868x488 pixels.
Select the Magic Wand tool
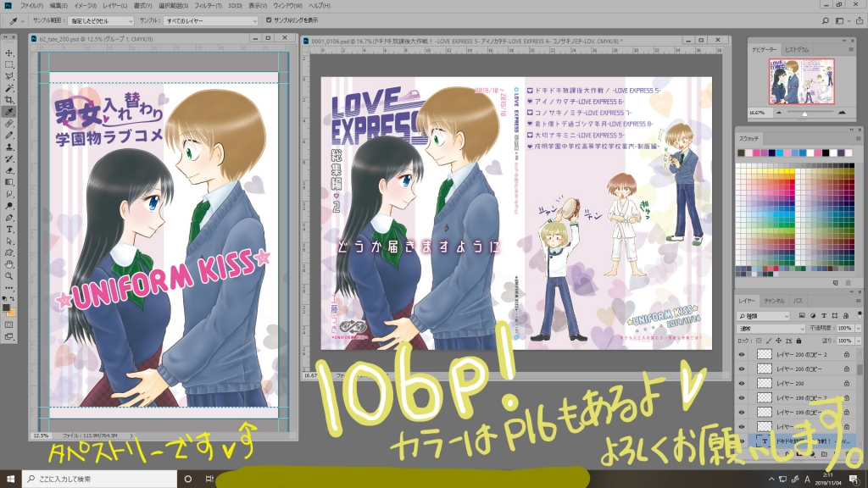9,88
